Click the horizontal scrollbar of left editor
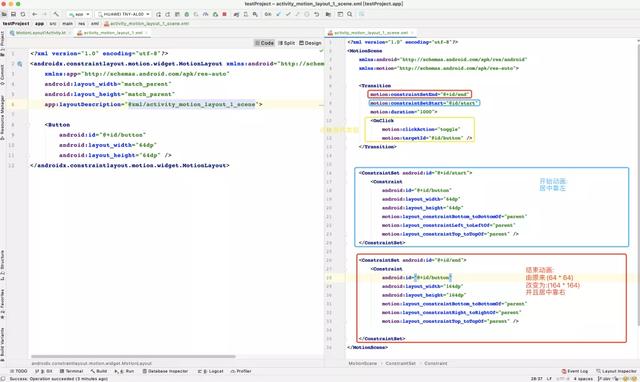Image resolution: width=640 pixels, height=382 pixels. 133,356
